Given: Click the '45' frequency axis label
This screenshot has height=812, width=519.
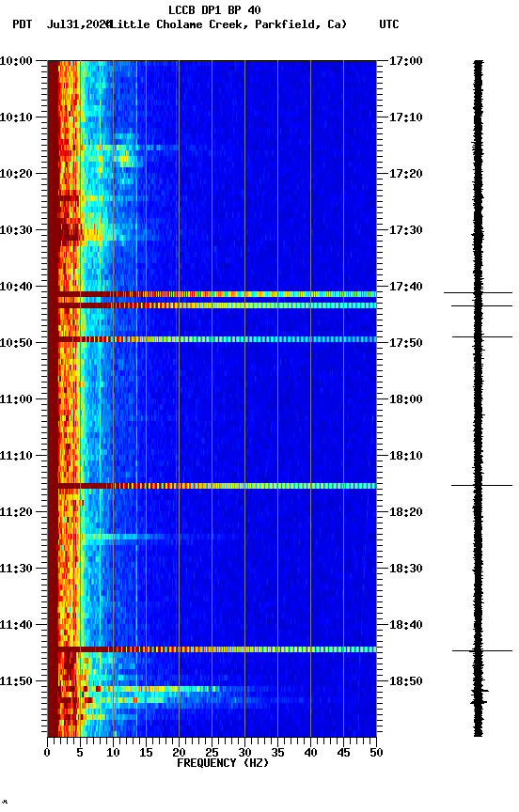Looking at the screenshot, I should (x=343, y=753).
